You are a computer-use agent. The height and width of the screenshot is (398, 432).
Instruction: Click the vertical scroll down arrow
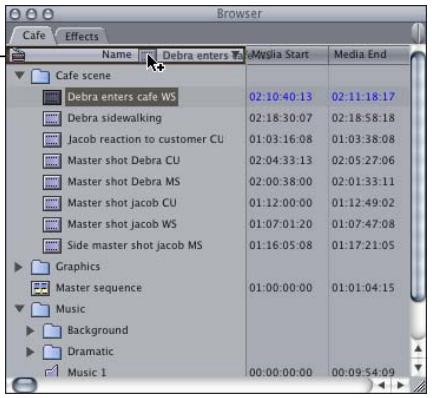(418, 367)
